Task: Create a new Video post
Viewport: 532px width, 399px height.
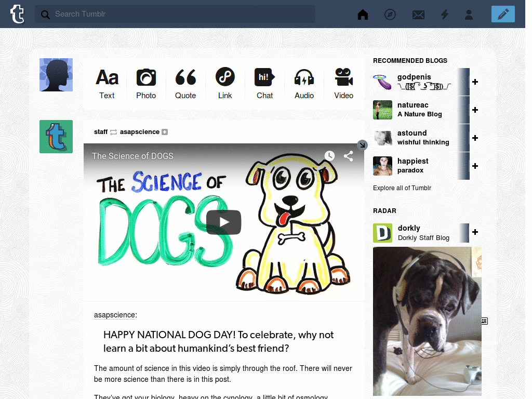Action: pyautogui.click(x=344, y=84)
